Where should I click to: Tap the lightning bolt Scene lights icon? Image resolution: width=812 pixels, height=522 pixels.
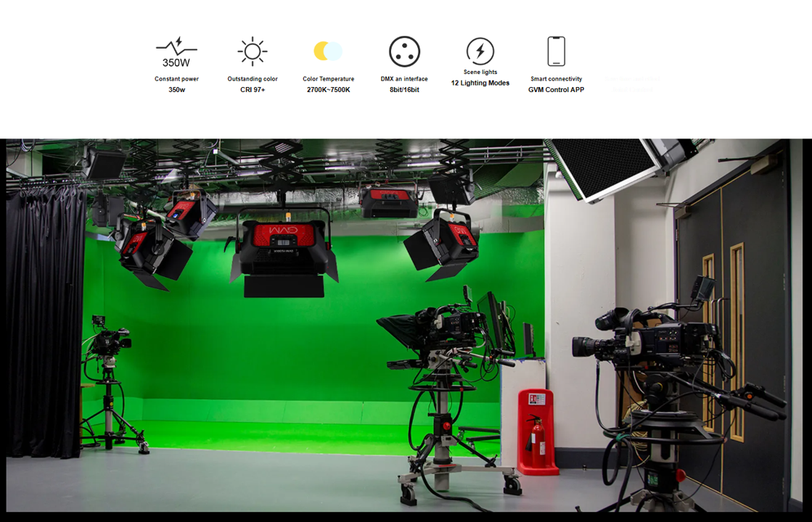(x=480, y=51)
